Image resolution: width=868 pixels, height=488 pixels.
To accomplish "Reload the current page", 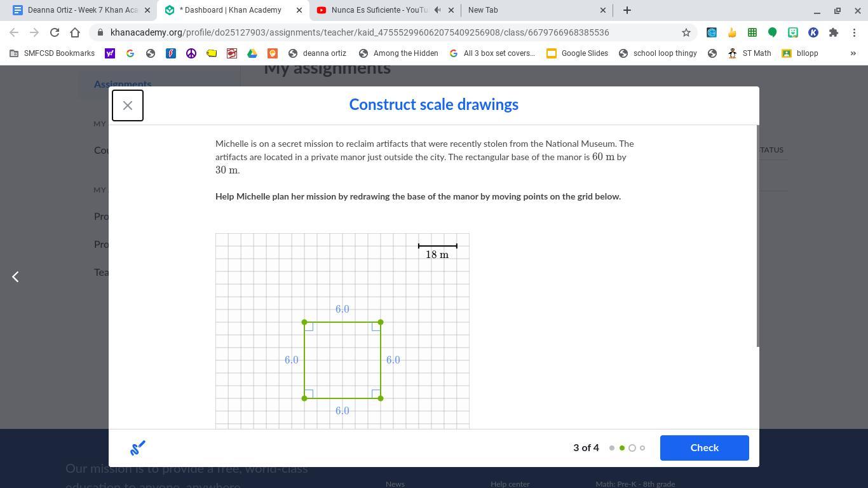I will 55,32.
